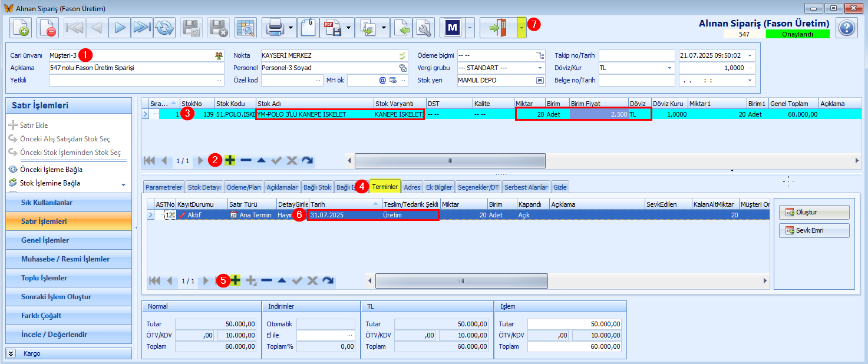Click the delete record icon
868x364 pixels.
click(x=48, y=28)
